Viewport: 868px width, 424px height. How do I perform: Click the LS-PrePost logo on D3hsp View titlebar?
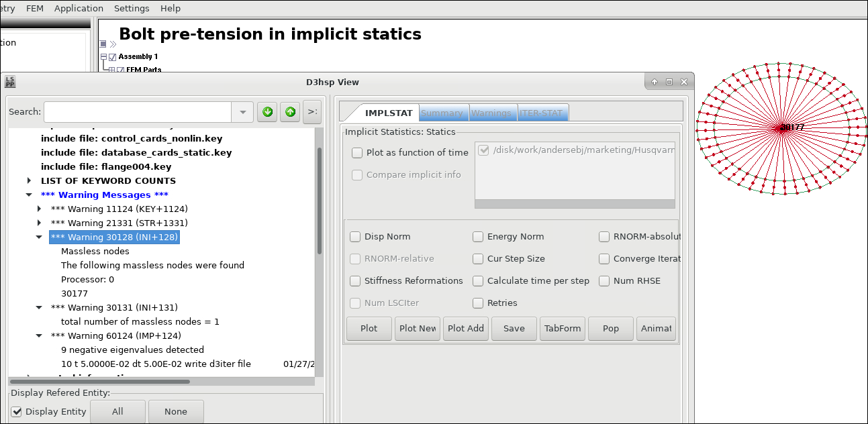click(x=9, y=82)
